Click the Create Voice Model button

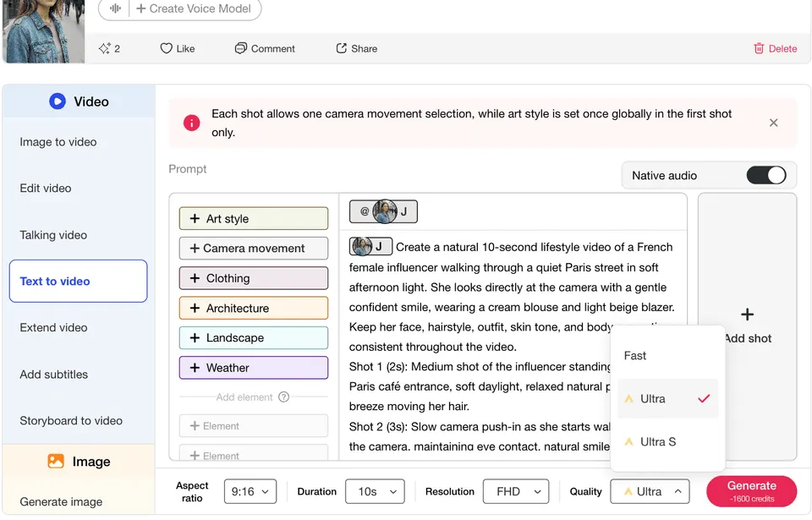193,8
